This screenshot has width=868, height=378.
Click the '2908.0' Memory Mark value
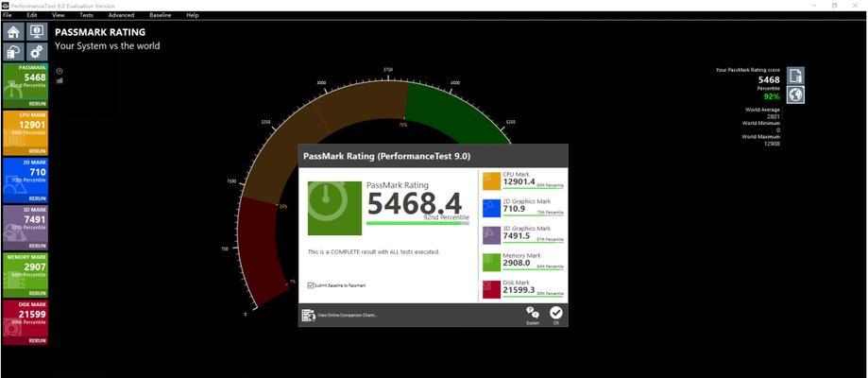pos(516,263)
